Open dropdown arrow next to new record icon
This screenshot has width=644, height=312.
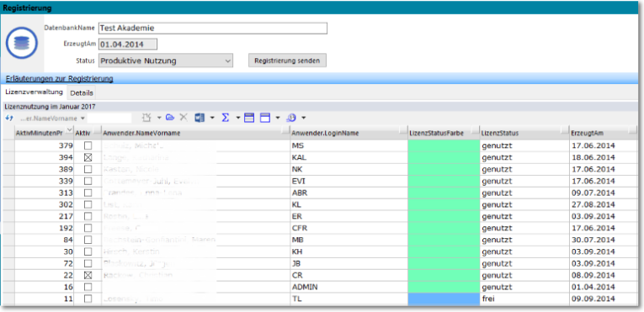159,119
